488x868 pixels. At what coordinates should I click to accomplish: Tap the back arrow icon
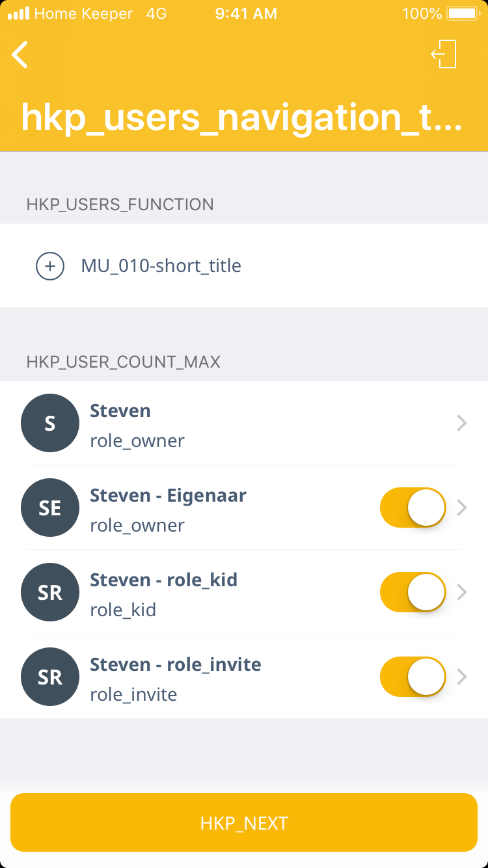click(20, 55)
